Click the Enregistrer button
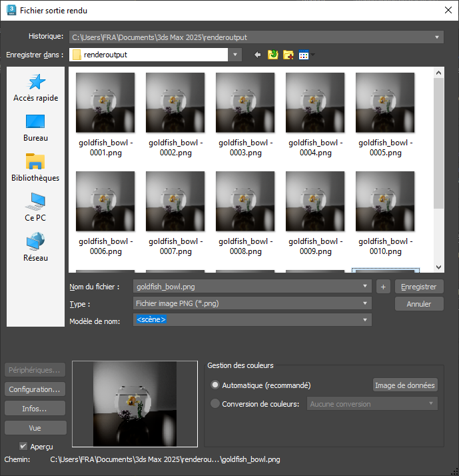 (419, 287)
